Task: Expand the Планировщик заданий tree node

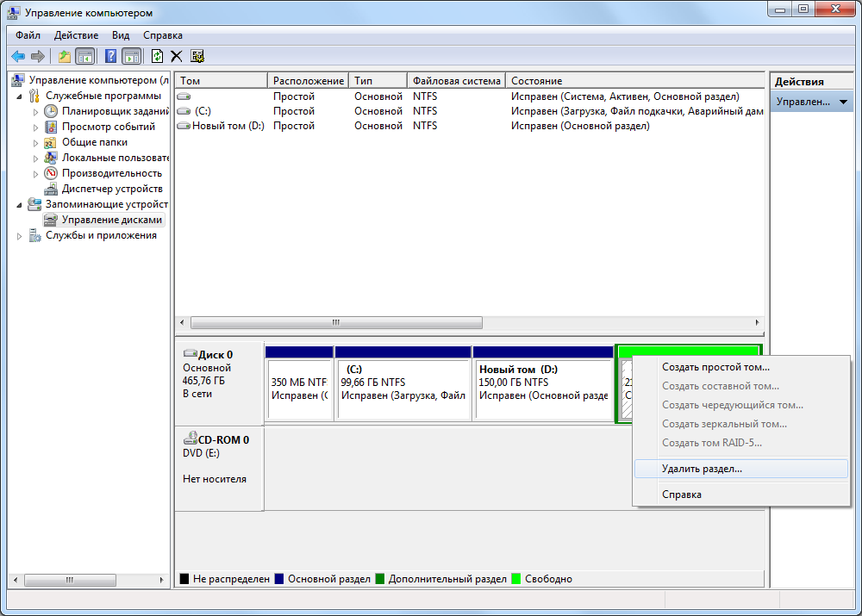Action: [35, 111]
